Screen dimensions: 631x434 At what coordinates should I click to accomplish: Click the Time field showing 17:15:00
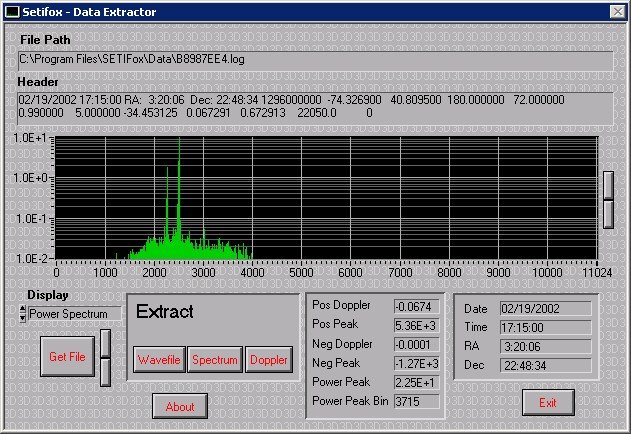546,328
